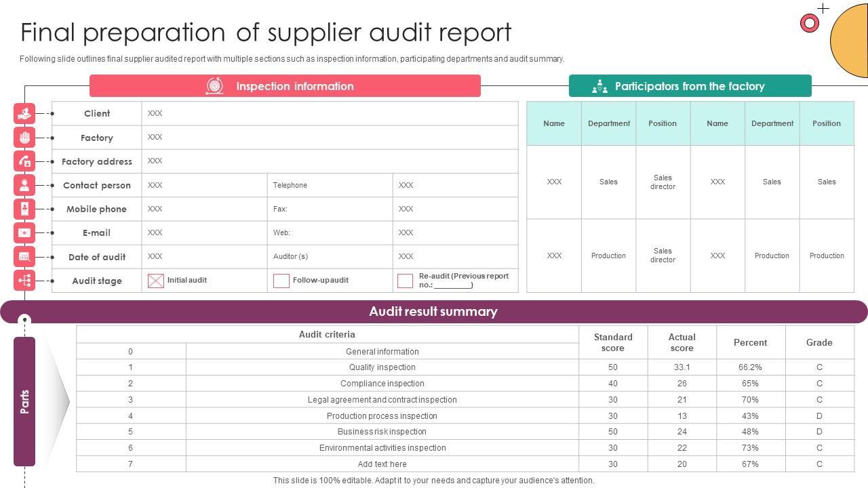Click the Mobile phone icon
The width and height of the screenshot is (868, 488).
(24, 209)
